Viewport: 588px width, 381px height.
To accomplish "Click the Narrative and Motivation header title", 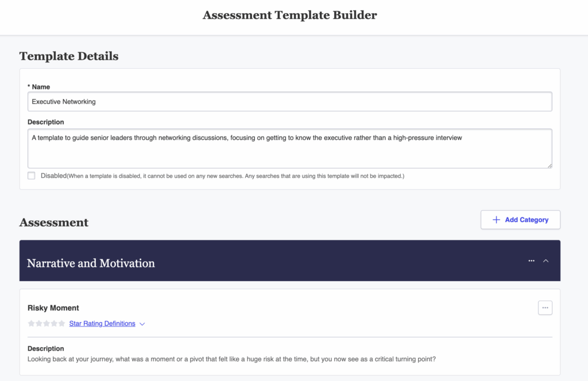I will click(x=91, y=263).
